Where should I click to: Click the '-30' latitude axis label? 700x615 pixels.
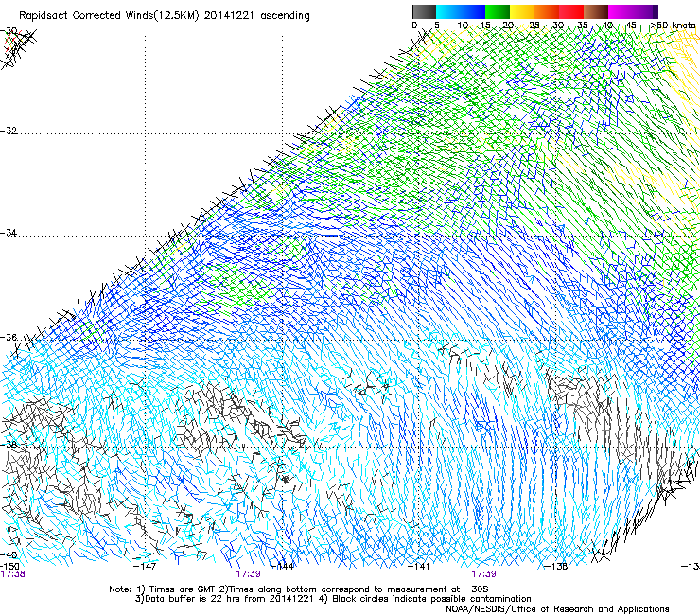point(9,31)
